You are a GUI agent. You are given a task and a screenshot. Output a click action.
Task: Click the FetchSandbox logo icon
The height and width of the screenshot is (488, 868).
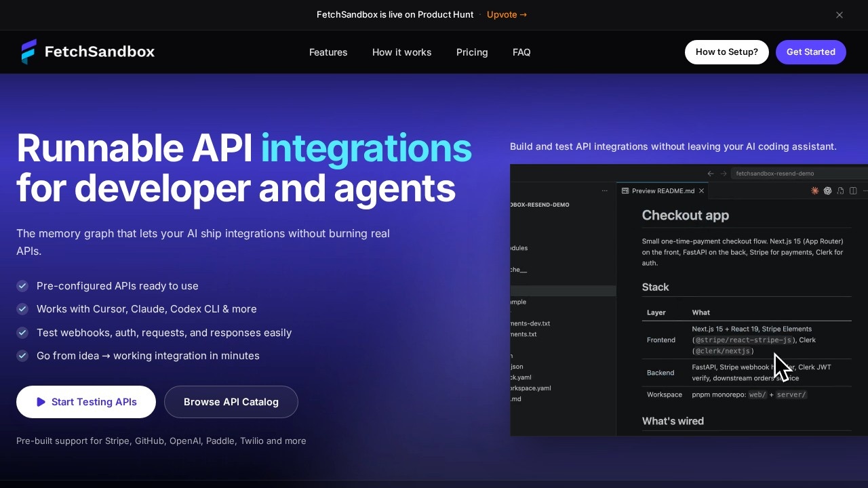coord(28,52)
